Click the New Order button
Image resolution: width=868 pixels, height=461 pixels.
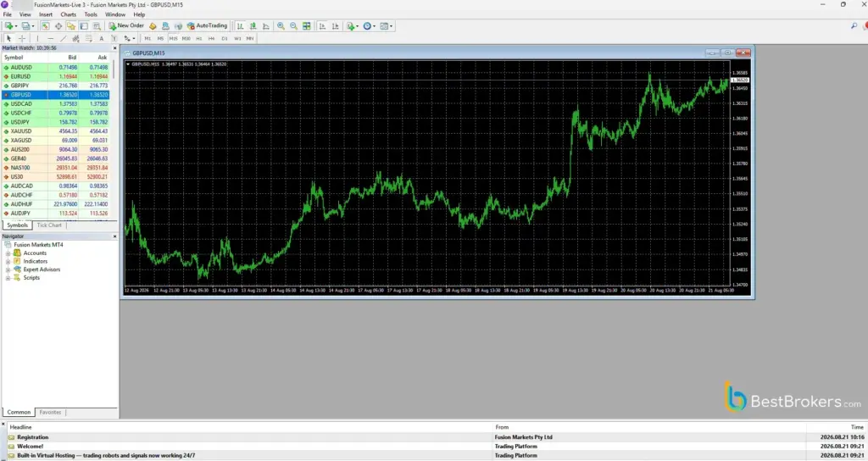[x=126, y=25]
